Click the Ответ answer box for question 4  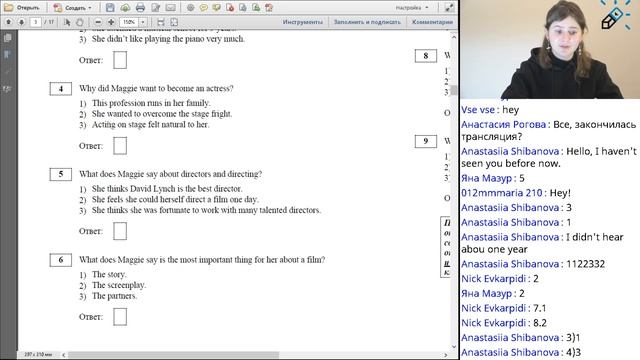pos(120,146)
